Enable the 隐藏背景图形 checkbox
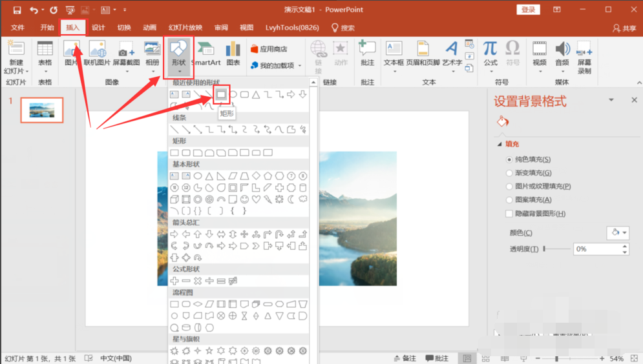The height and width of the screenshot is (364, 643). pos(509,214)
